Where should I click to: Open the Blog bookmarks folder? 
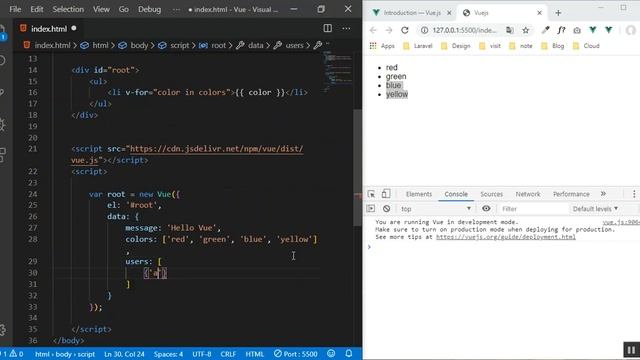[x=553, y=46]
